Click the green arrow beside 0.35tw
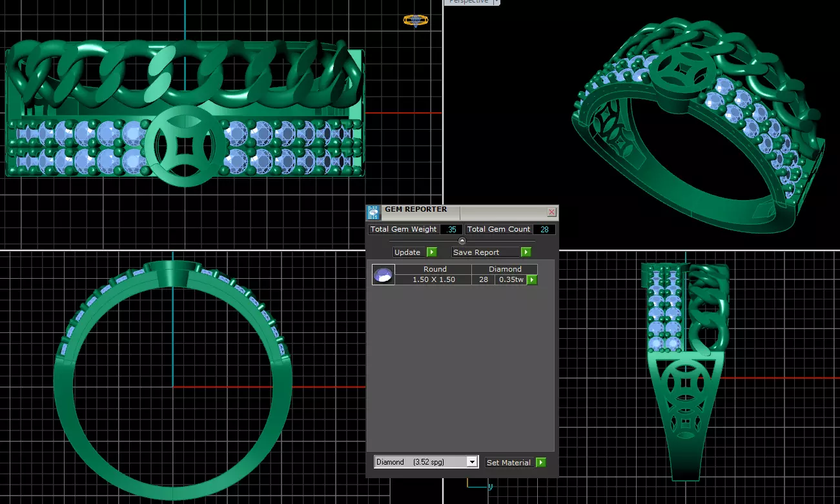840x504 pixels. coord(532,280)
